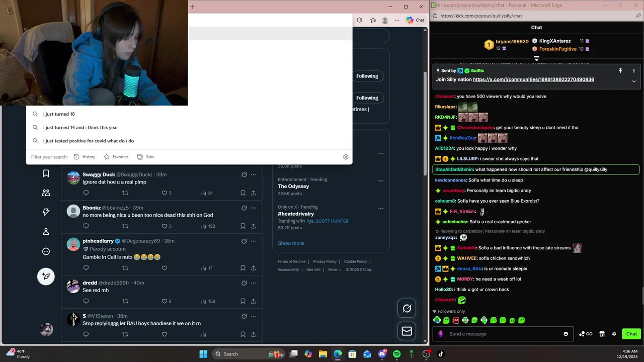This screenshot has width=644, height=362.
Task: Like Swaggy Duck's post
Action: (164, 193)
